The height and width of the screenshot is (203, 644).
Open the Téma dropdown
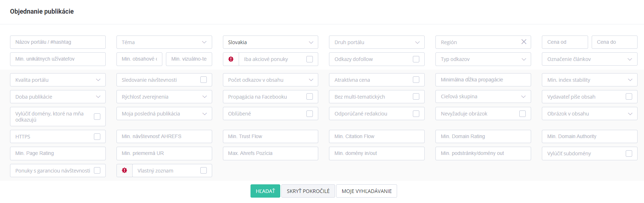pyautogui.click(x=164, y=42)
